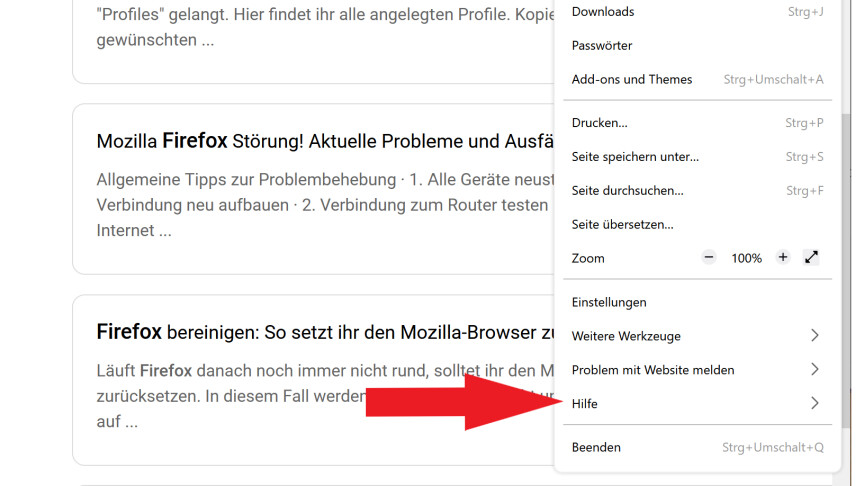Open the Mozilla Firefox Störung result headline
The width and height of the screenshot is (864, 486).
pos(325,141)
